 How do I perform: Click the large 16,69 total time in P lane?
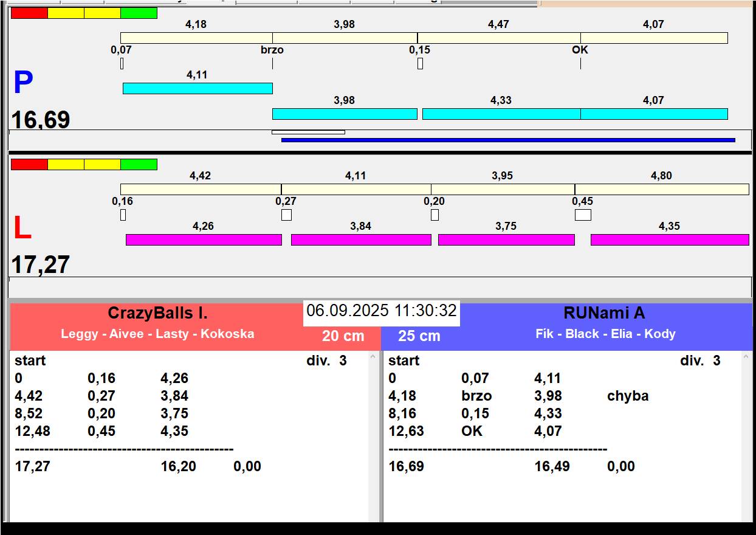point(41,120)
